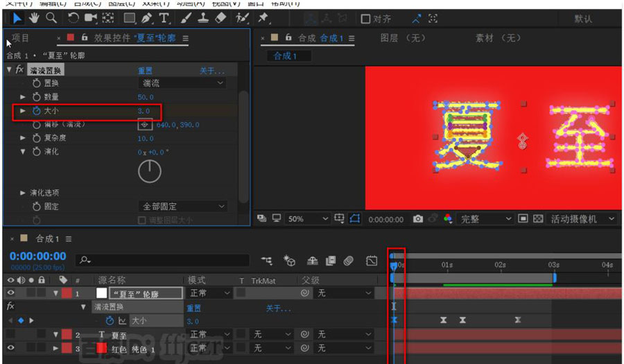The height and width of the screenshot is (364, 624).
Task: Click the evolution angle dial
Action: (150, 171)
